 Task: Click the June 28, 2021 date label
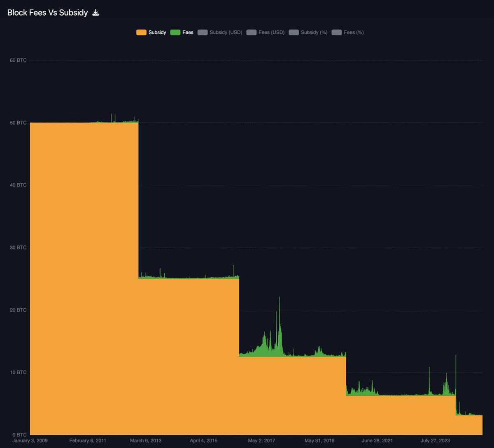(377, 441)
